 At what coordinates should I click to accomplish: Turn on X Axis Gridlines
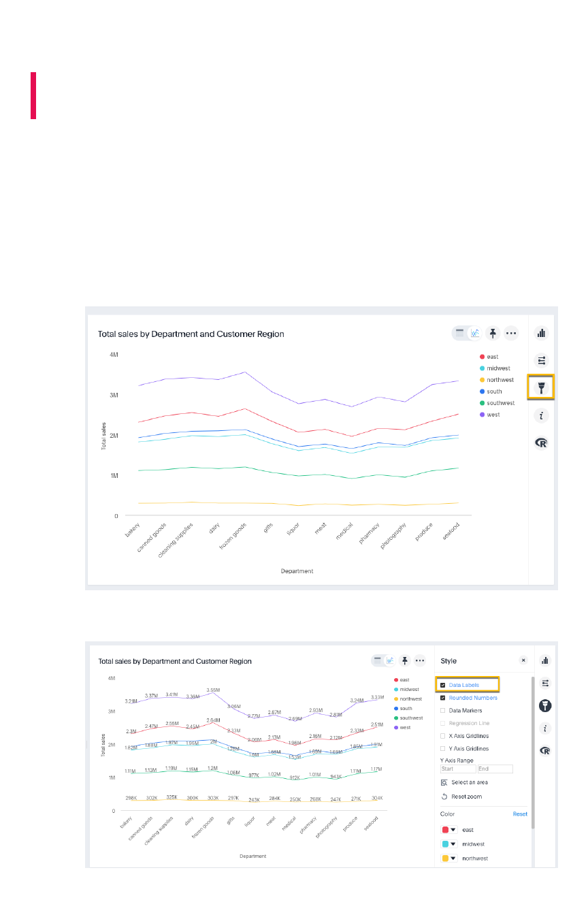[x=443, y=736]
